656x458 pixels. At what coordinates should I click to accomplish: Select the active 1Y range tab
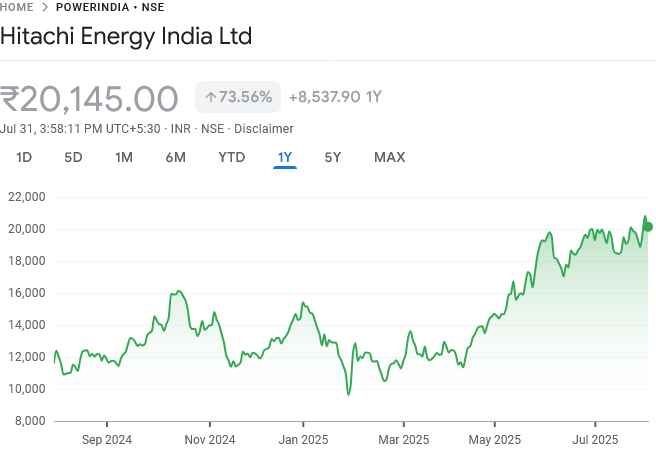pyautogui.click(x=285, y=157)
